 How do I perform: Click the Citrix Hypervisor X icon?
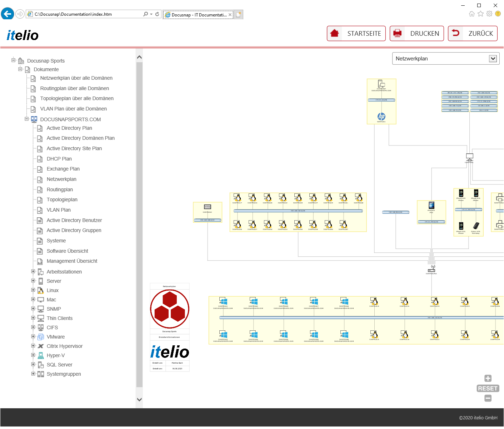[41, 346]
